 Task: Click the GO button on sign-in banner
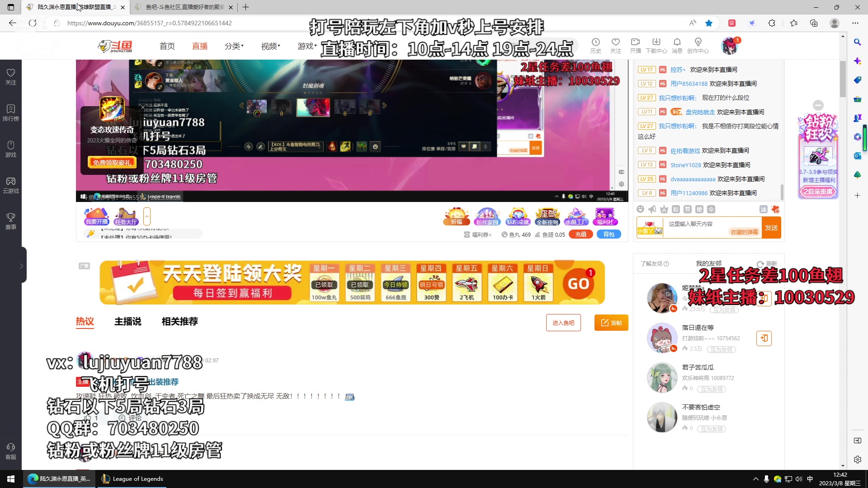(578, 283)
